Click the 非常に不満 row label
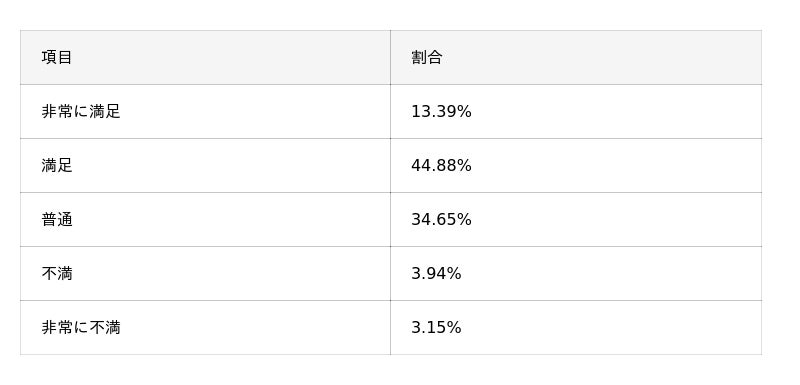 pos(81,328)
